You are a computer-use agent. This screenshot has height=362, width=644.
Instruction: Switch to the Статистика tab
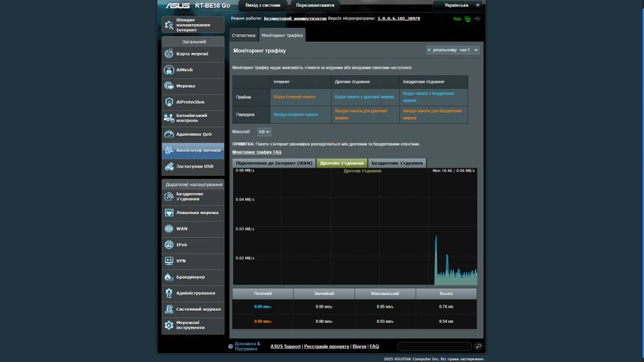point(244,35)
